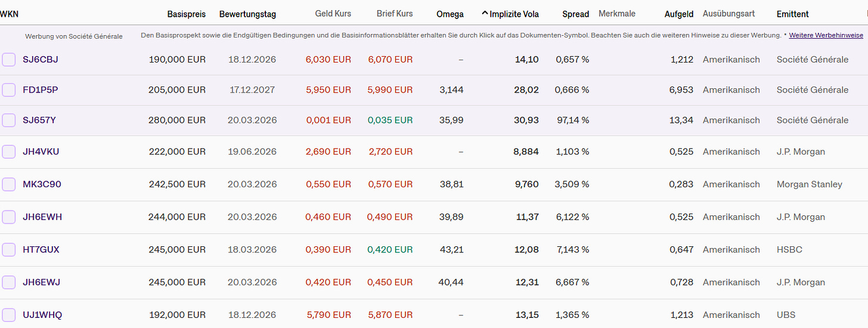
Task: Mark the checkbox for JH4VKU
Action: pos(8,151)
